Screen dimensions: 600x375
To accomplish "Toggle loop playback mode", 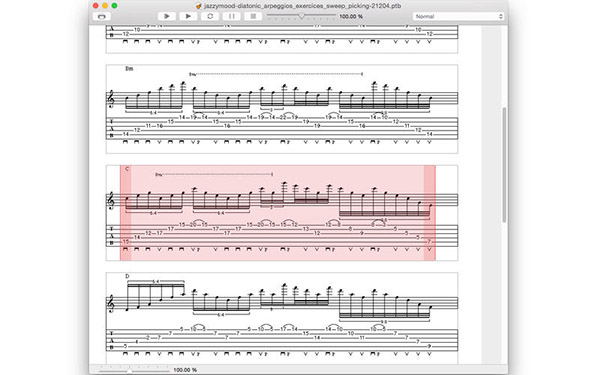I will tap(210, 16).
